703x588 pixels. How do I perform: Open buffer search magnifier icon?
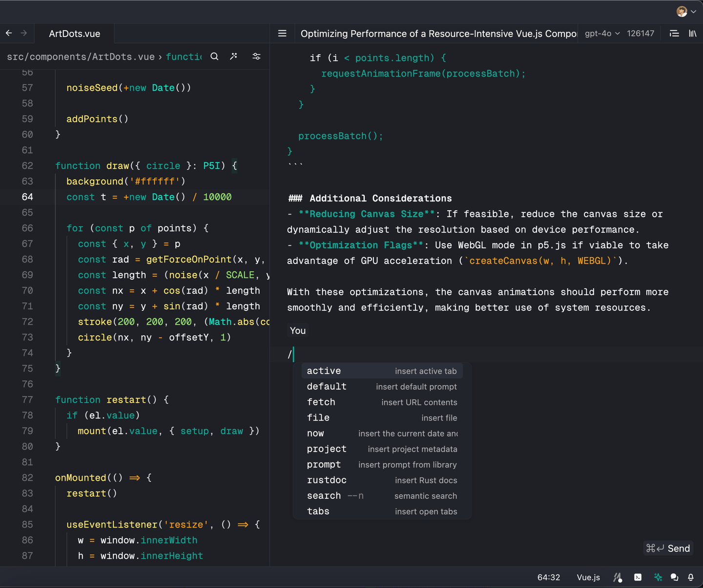point(214,57)
